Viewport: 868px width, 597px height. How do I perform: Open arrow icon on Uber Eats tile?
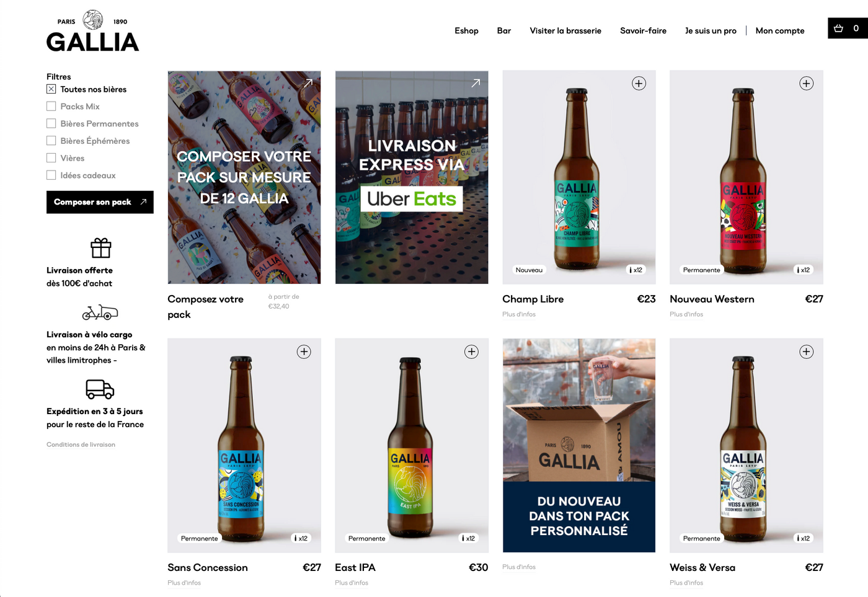[x=476, y=83]
